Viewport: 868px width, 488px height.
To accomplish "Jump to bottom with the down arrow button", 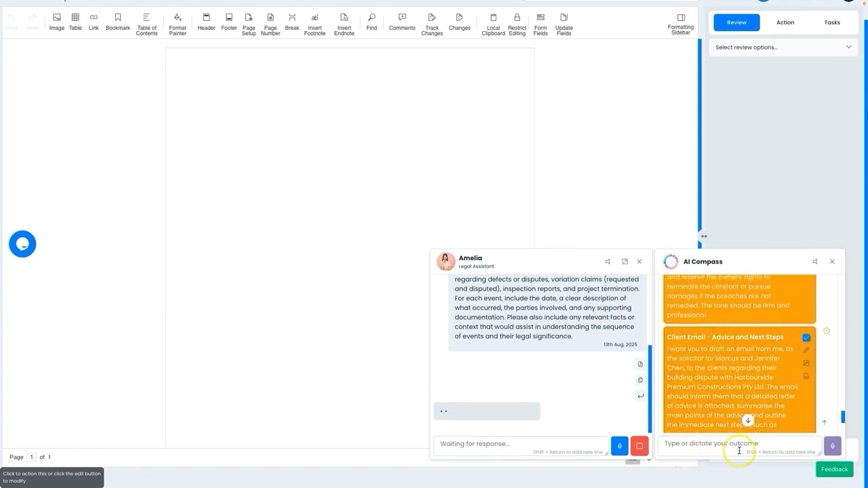I will click(x=748, y=420).
